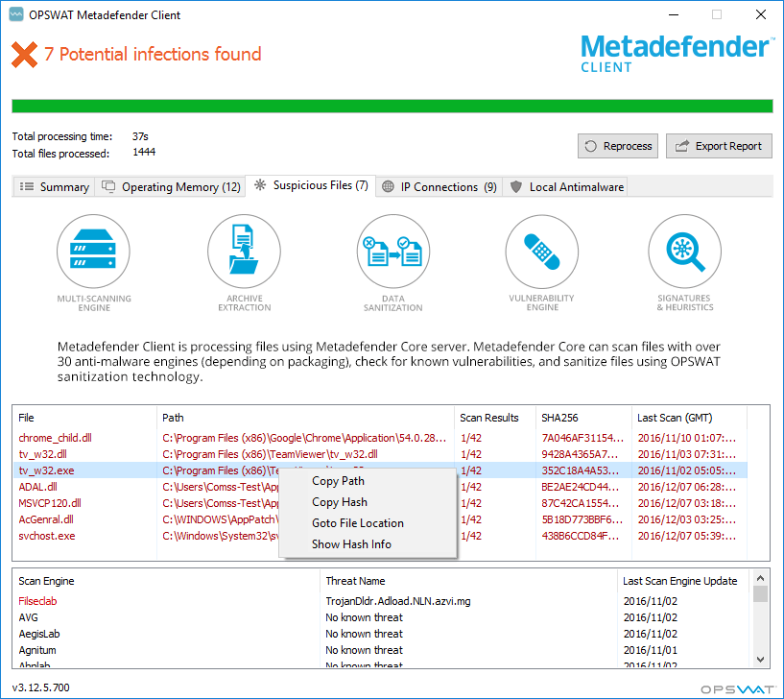784x699 pixels.
Task: Click hash 7A046AF31154 cell
Action: click(582, 438)
